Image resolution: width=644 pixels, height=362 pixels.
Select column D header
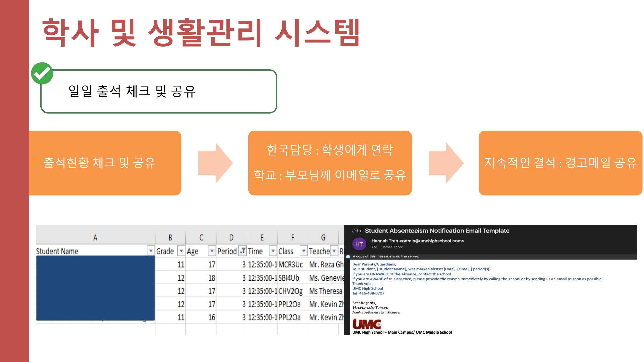[231, 238]
